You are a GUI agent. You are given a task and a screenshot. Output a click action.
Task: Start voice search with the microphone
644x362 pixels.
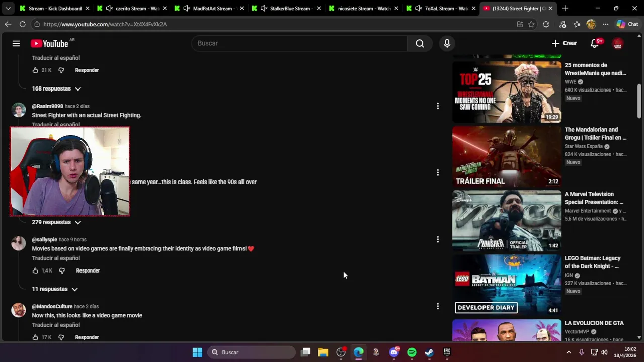pos(447,43)
